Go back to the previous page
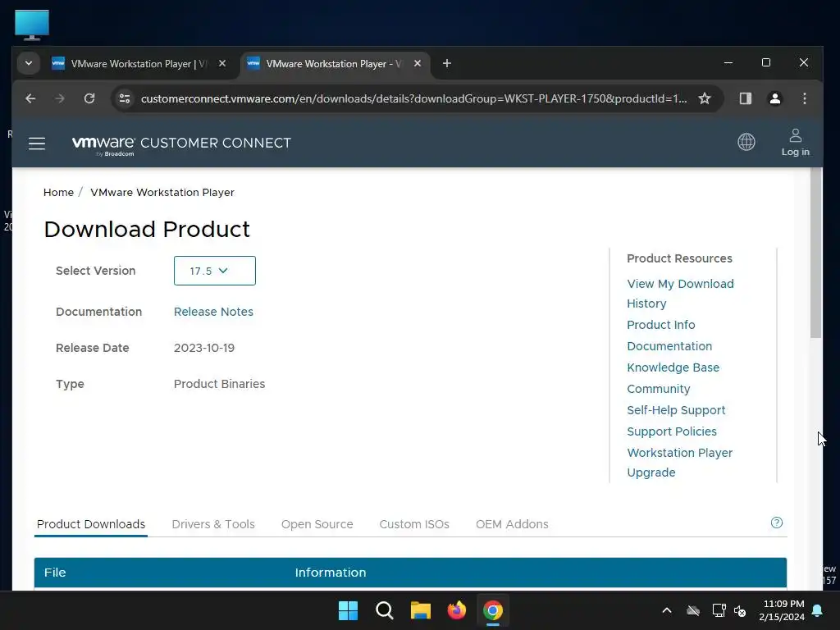 click(x=30, y=98)
